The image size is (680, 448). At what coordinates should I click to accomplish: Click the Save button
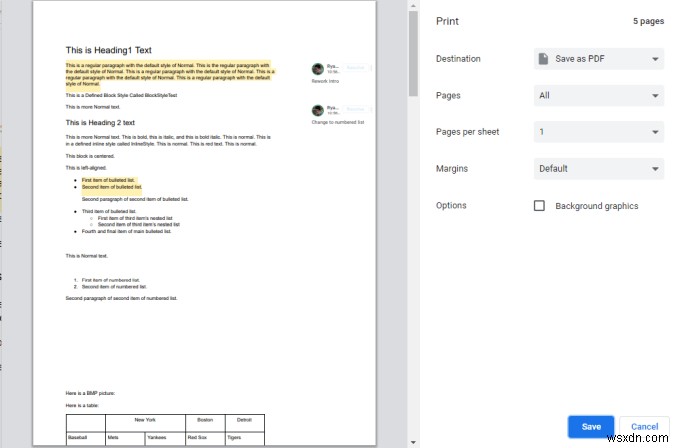591,427
